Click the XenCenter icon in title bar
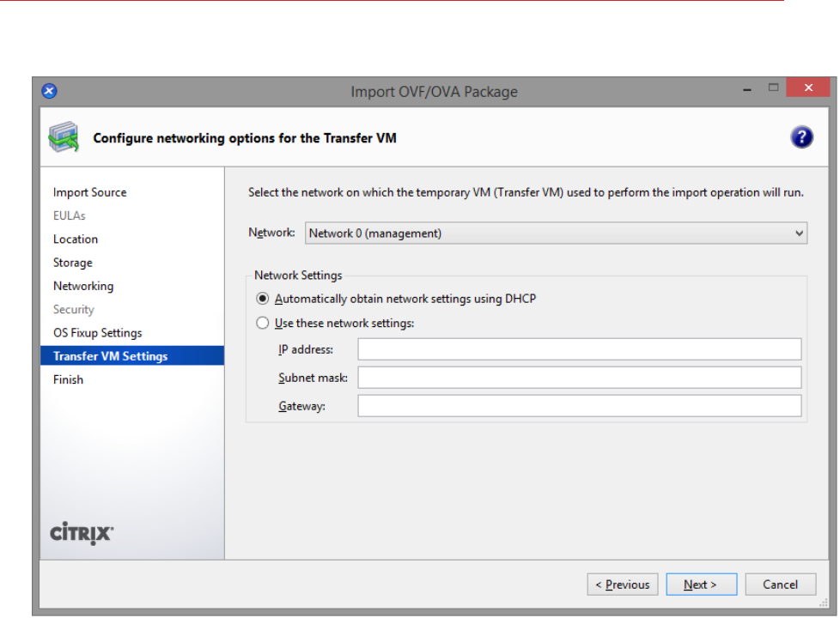 click(x=50, y=91)
